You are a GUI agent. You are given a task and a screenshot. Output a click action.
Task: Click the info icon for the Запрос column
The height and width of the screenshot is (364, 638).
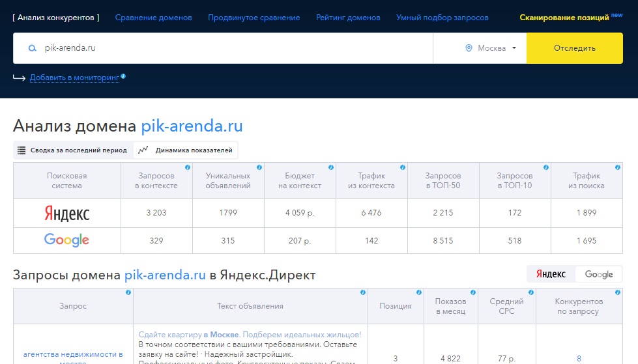pos(128,292)
